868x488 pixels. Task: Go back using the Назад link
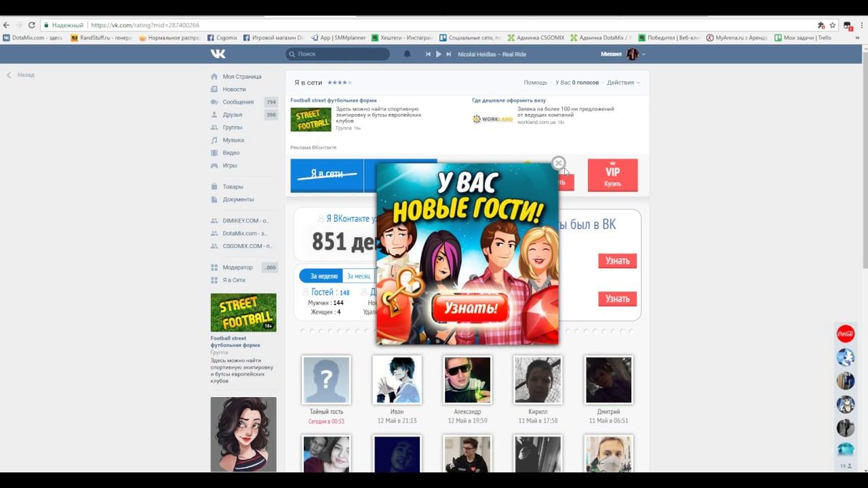click(x=20, y=75)
